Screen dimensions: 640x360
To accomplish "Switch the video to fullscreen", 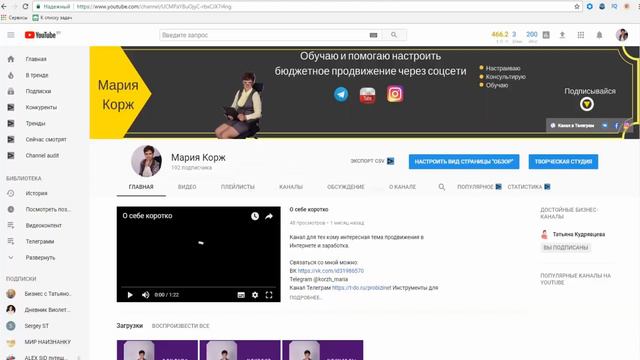I will pyautogui.click(x=269, y=295).
